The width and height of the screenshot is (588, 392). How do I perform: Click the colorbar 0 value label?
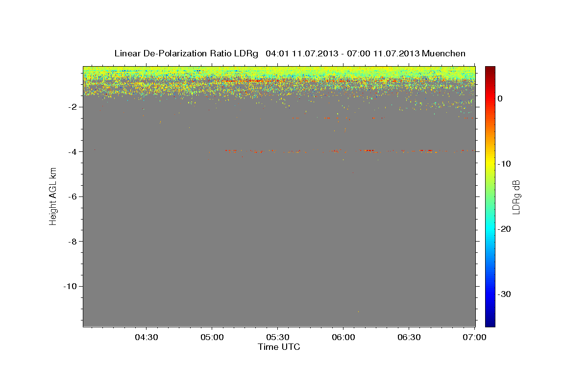tap(500, 98)
